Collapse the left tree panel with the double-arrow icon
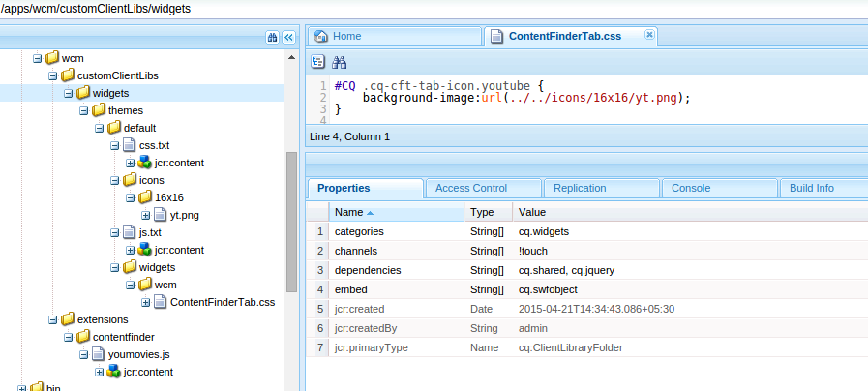 288,37
